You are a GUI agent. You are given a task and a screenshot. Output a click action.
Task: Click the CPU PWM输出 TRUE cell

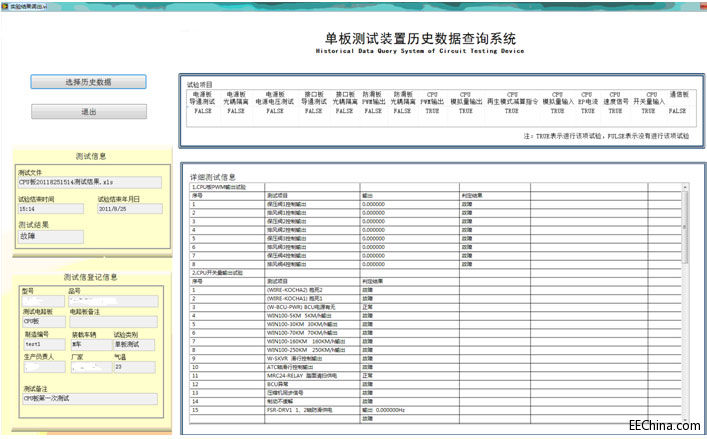point(432,111)
